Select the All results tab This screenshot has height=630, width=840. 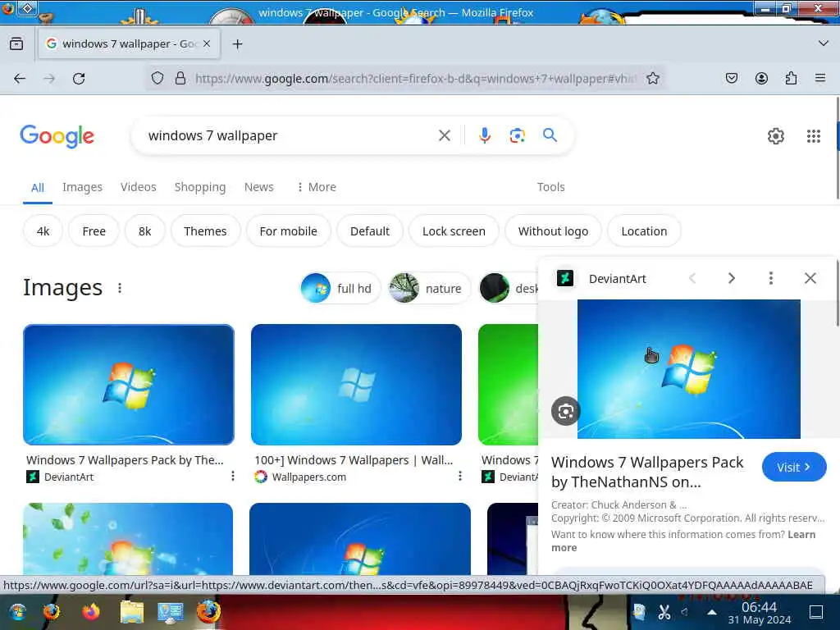pos(38,188)
